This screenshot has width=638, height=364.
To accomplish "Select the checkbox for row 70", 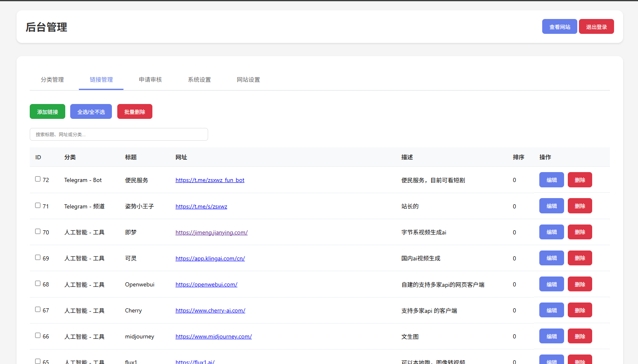I will tap(38, 232).
